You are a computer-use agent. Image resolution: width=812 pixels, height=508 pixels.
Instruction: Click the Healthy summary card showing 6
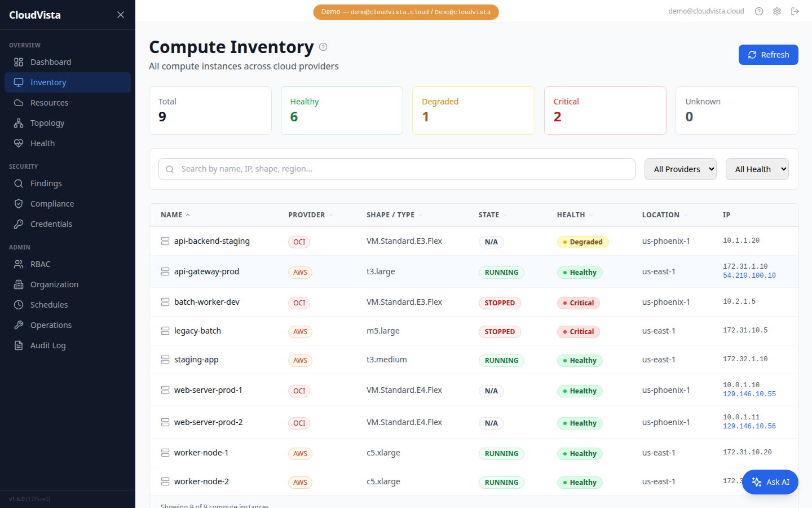(342, 111)
